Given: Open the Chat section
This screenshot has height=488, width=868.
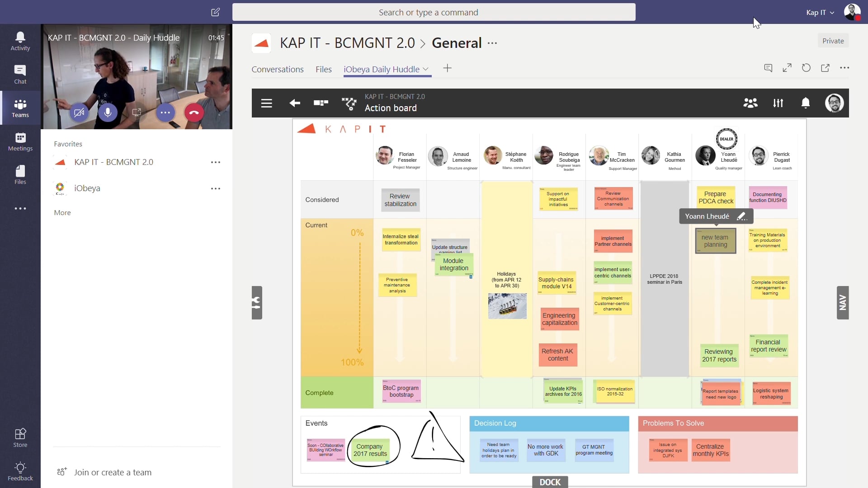Looking at the screenshot, I should [20, 75].
